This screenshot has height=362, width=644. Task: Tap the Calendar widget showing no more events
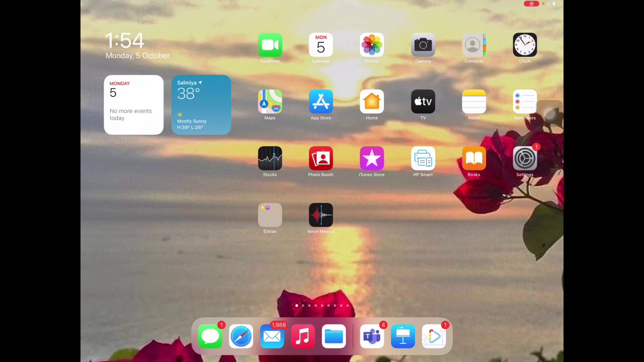click(134, 105)
